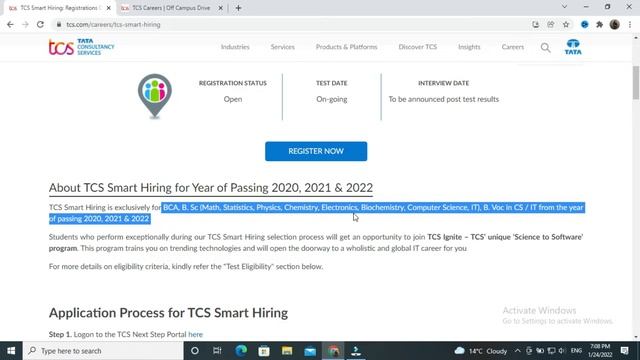Viewport: 640px width, 360px height.
Task: Click the 'On-going' test date value
Action: click(x=331, y=99)
